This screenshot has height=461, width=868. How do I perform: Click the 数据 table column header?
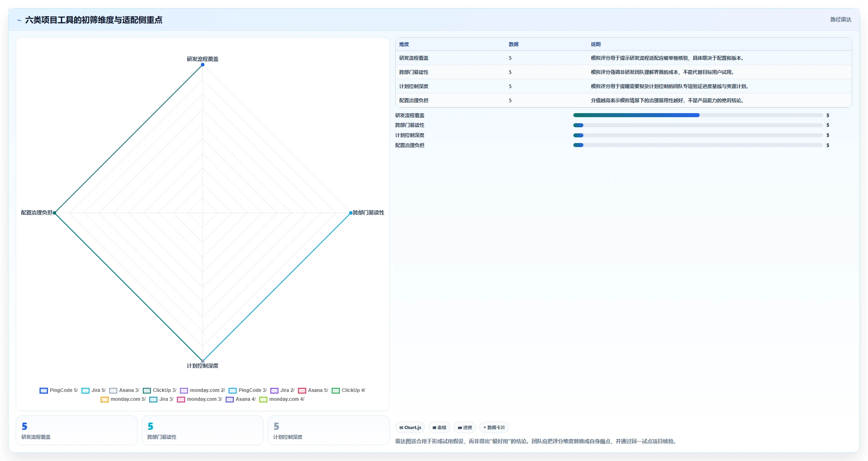coord(514,44)
